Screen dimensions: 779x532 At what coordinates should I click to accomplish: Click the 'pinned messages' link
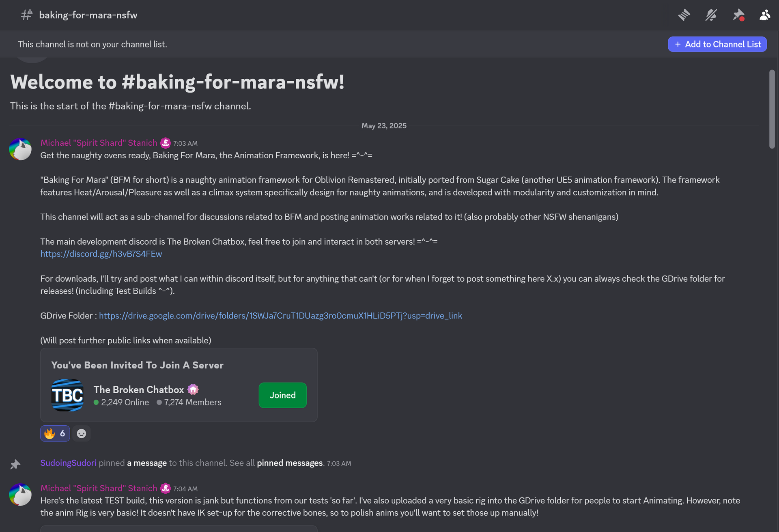[290, 463]
